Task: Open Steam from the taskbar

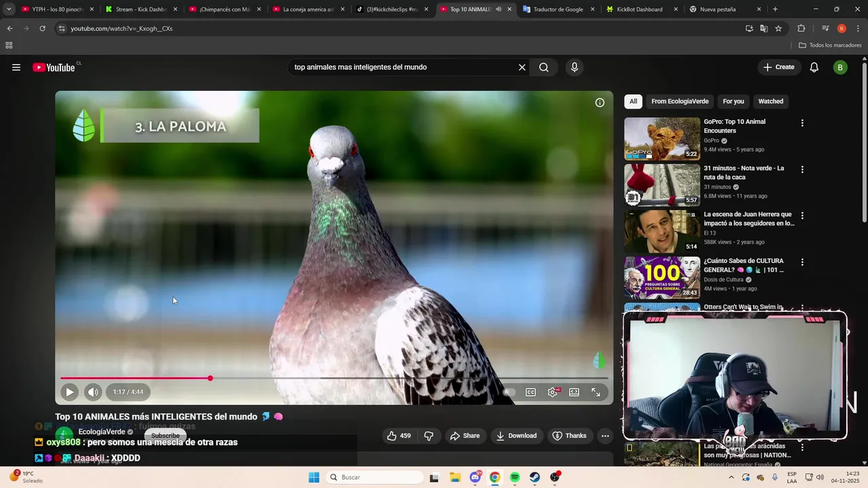Action: (x=535, y=477)
